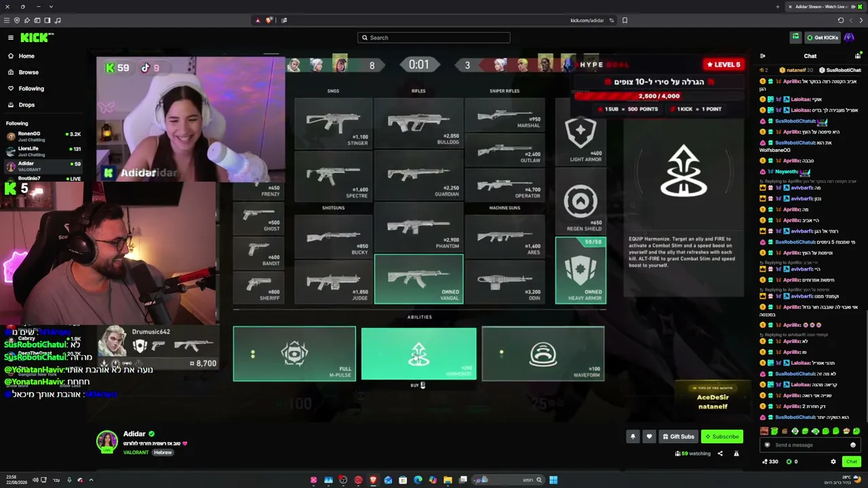This screenshot has height=488, width=868.
Task: Click the share stream icon
Action: pos(720,453)
